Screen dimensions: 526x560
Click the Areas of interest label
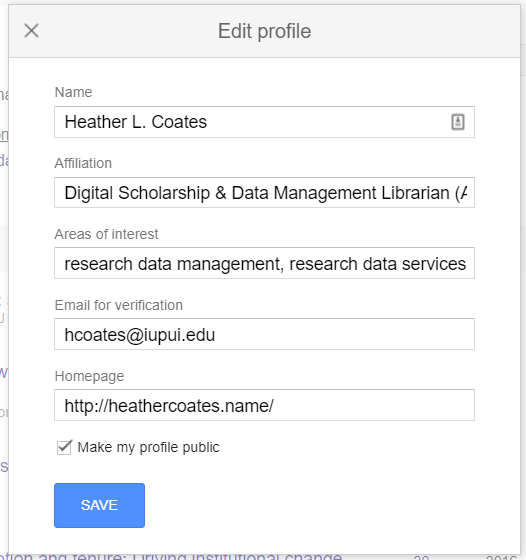(x=106, y=234)
